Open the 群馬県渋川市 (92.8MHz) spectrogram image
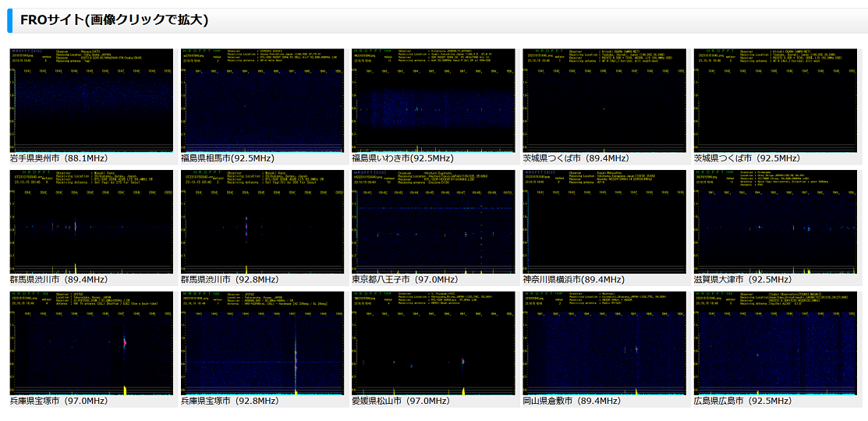The height and width of the screenshot is (421, 868). [262, 222]
